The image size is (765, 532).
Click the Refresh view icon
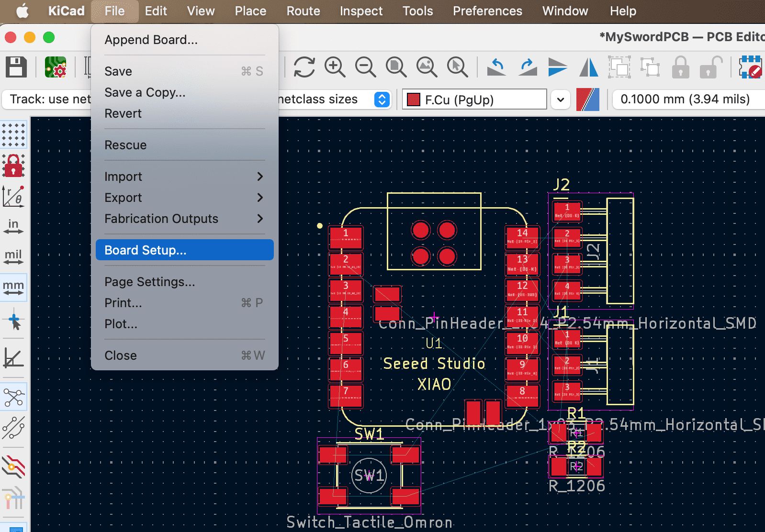(x=304, y=67)
